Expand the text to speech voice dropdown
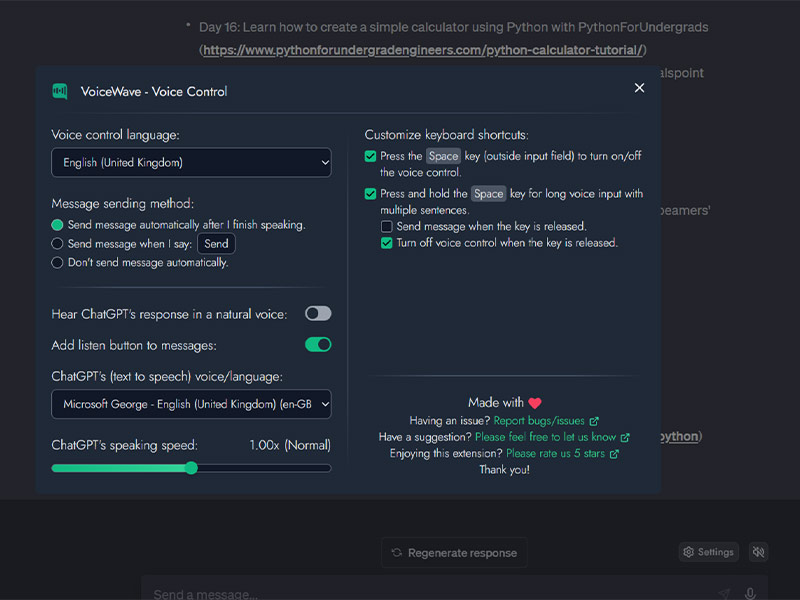 click(x=191, y=404)
